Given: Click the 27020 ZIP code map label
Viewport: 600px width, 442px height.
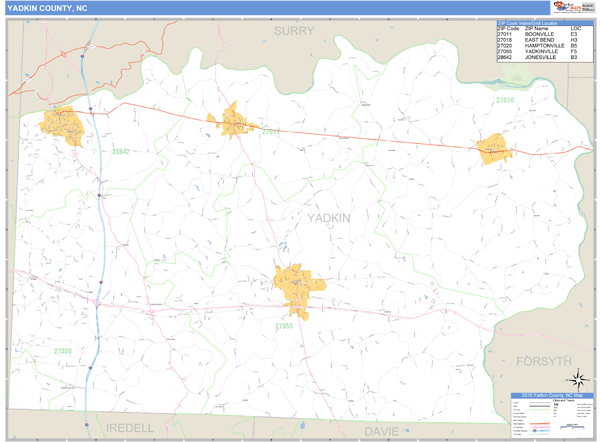Looking at the screenshot, I should point(62,351).
